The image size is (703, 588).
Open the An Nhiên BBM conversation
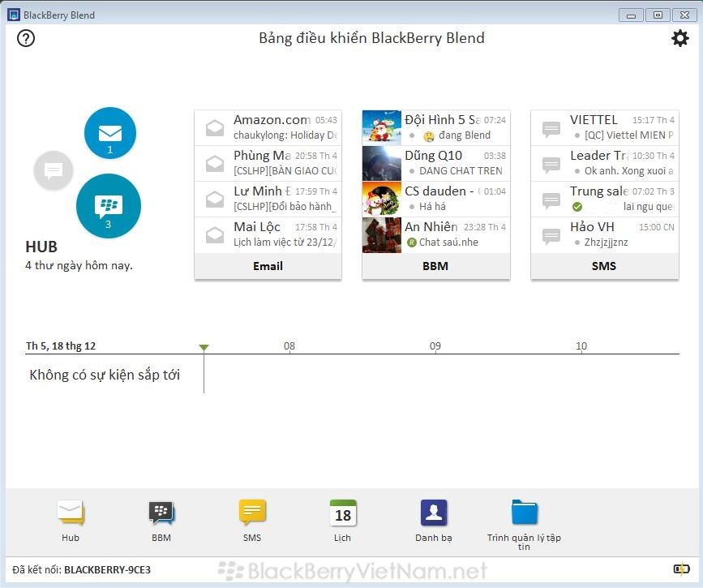[x=435, y=234]
